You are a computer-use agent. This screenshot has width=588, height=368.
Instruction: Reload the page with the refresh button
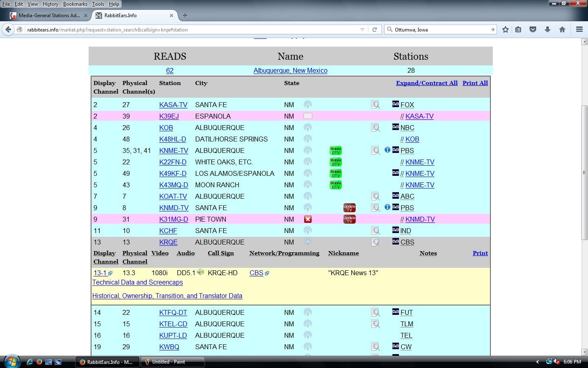374,29
